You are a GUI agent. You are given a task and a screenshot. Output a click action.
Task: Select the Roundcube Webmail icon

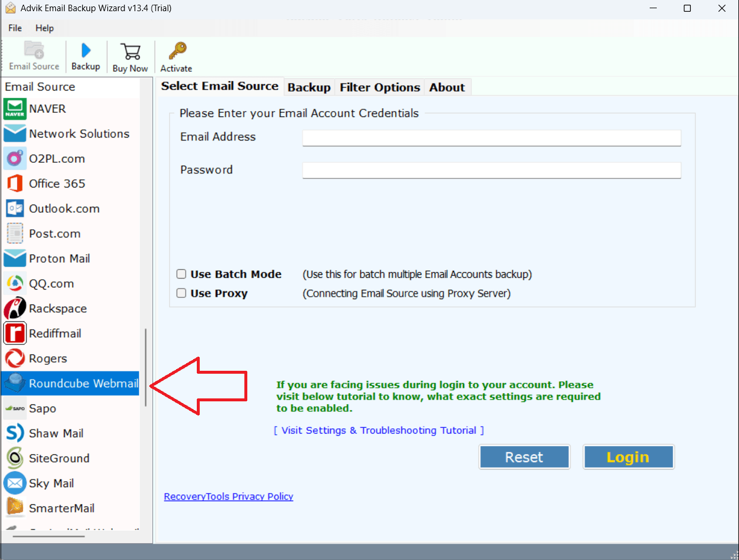pos(15,384)
